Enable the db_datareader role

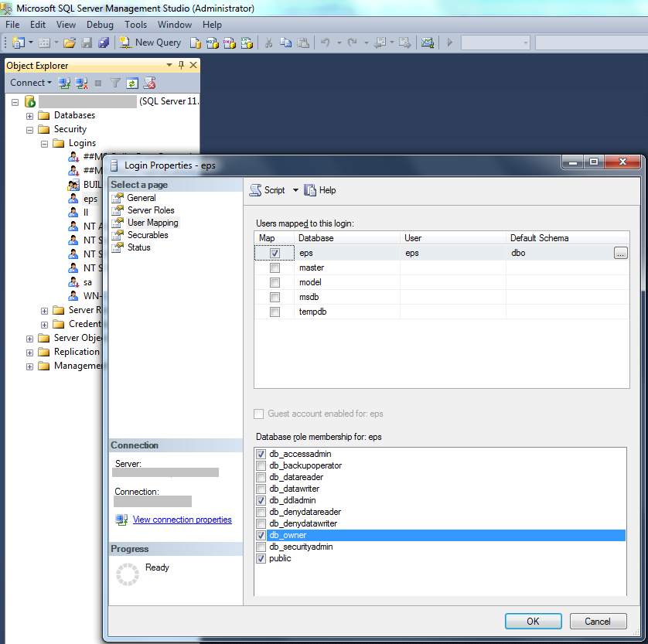point(261,477)
